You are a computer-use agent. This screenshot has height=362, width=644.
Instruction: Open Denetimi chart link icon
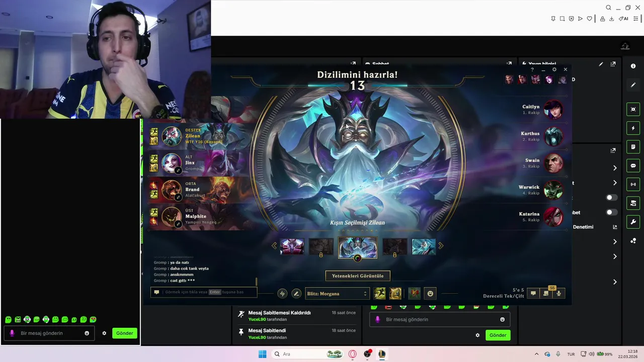(x=615, y=227)
